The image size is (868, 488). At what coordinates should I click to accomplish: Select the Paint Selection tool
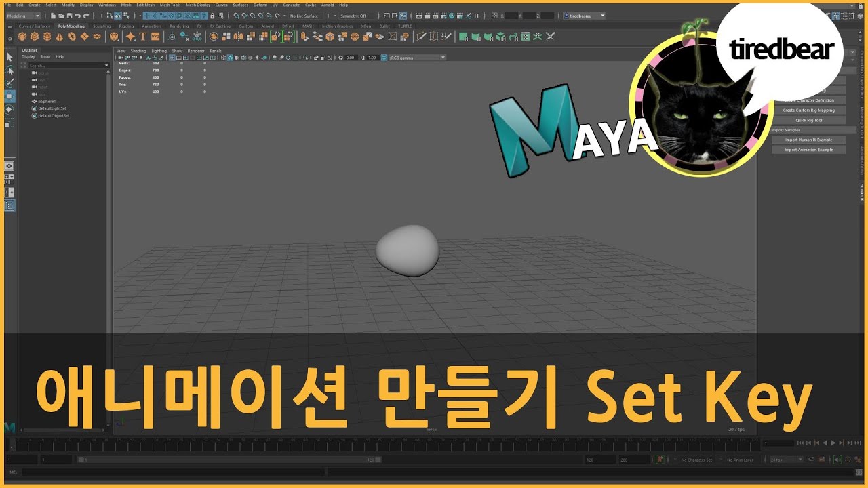(x=9, y=83)
